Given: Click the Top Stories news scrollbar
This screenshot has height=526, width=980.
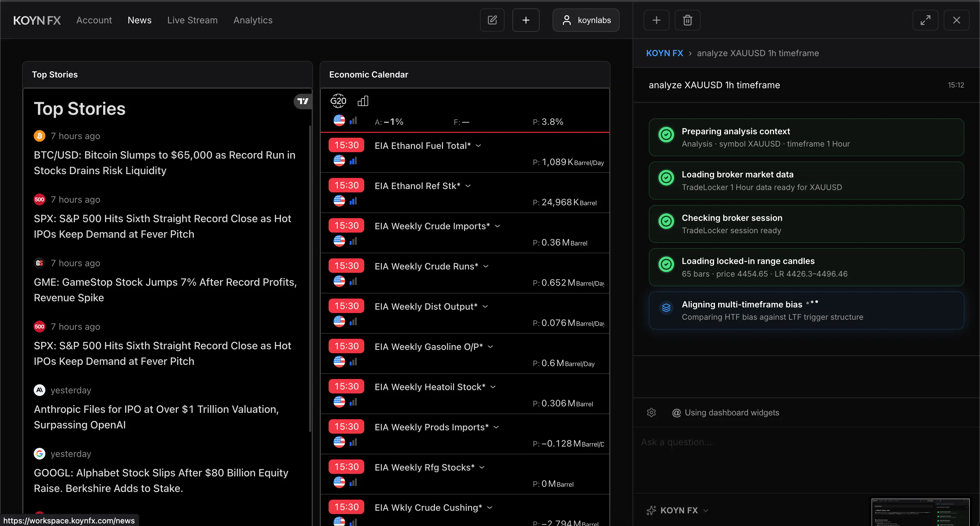Looking at the screenshot, I should point(310,279).
